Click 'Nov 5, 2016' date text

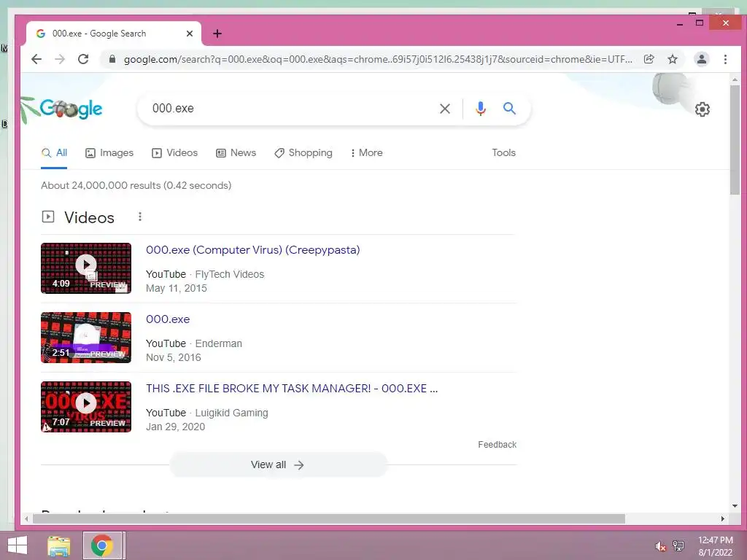click(x=174, y=357)
